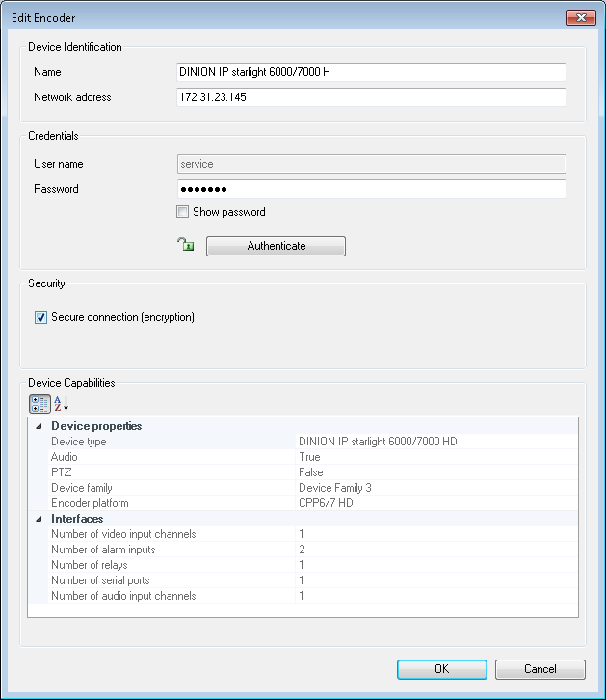Click the value 'Device Family 3'

[x=335, y=488]
